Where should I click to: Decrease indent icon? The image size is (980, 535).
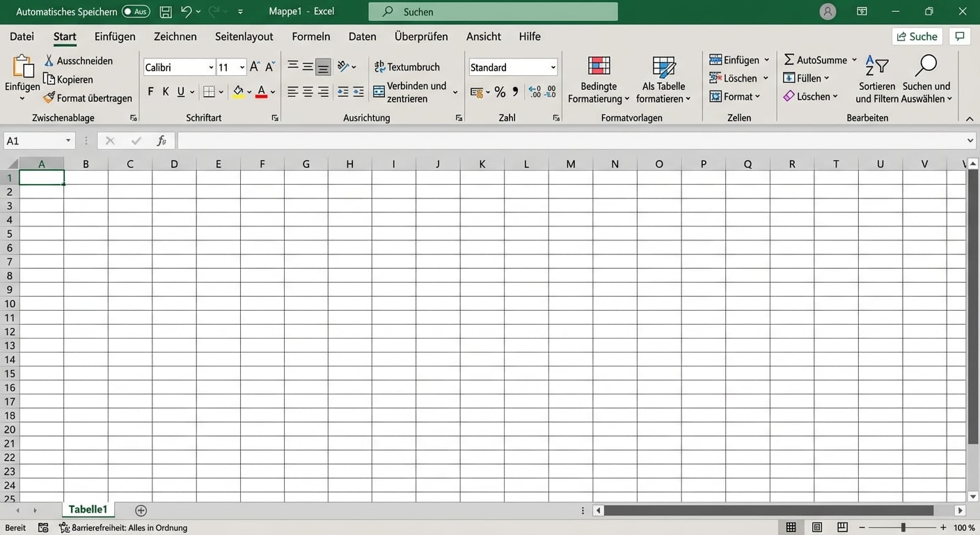tap(342, 92)
